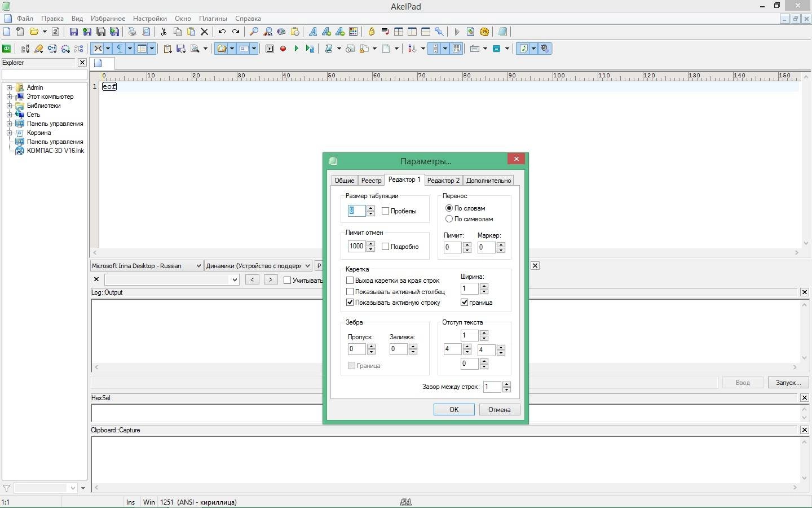Click the Copy icon in toolbar

[177, 32]
